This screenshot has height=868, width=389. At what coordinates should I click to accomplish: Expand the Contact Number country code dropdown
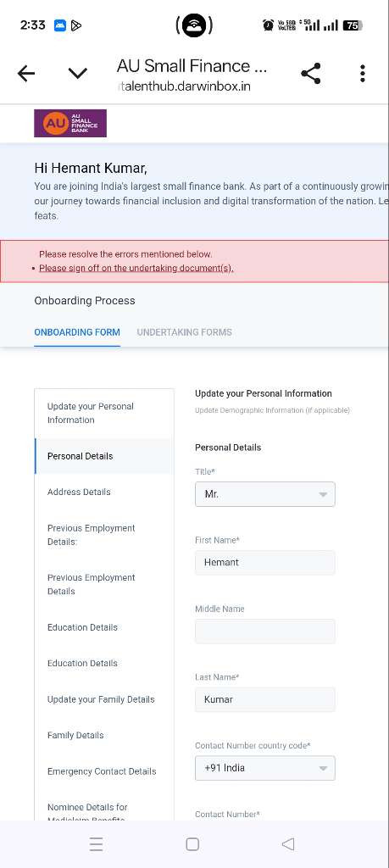point(265,768)
